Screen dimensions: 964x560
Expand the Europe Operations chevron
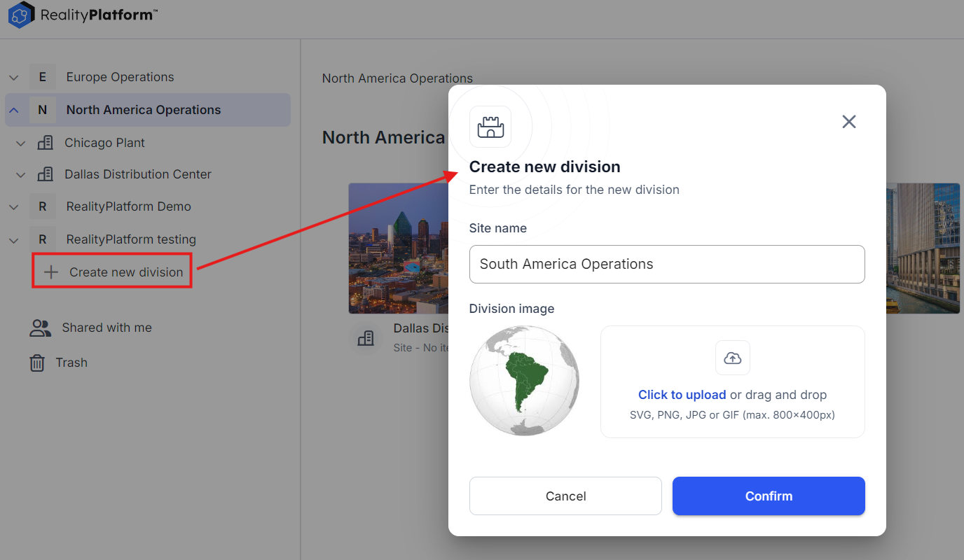coord(14,78)
